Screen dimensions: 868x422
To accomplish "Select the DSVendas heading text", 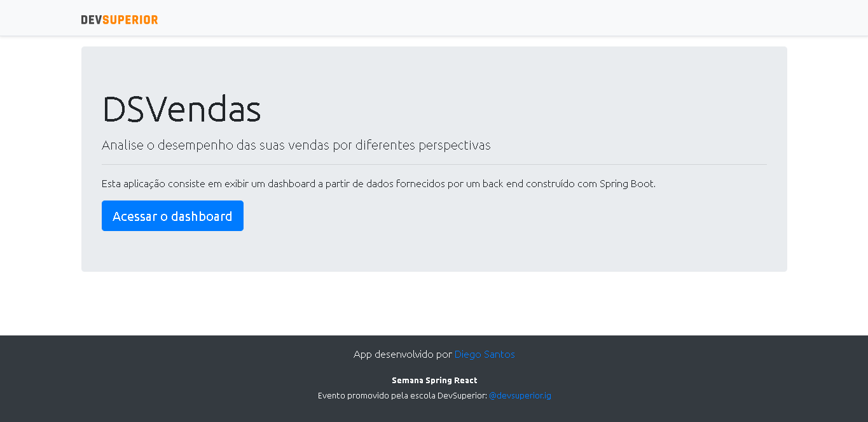I will (x=181, y=109).
